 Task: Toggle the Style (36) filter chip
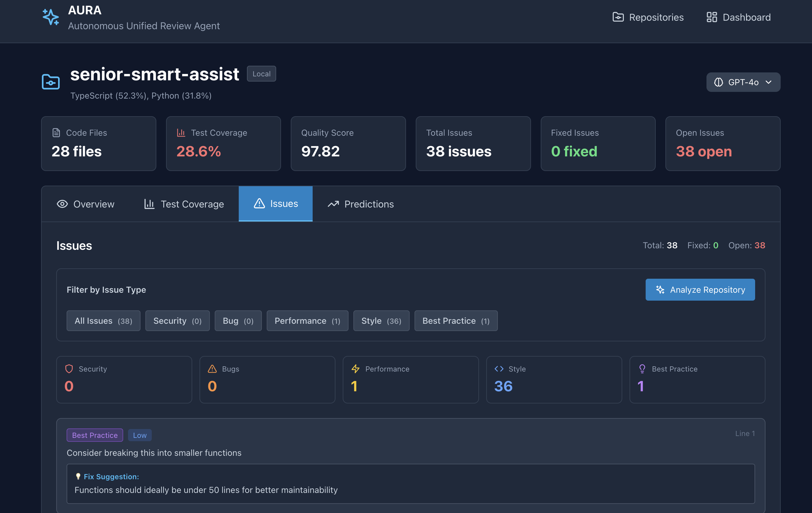pyautogui.click(x=381, y=321)
